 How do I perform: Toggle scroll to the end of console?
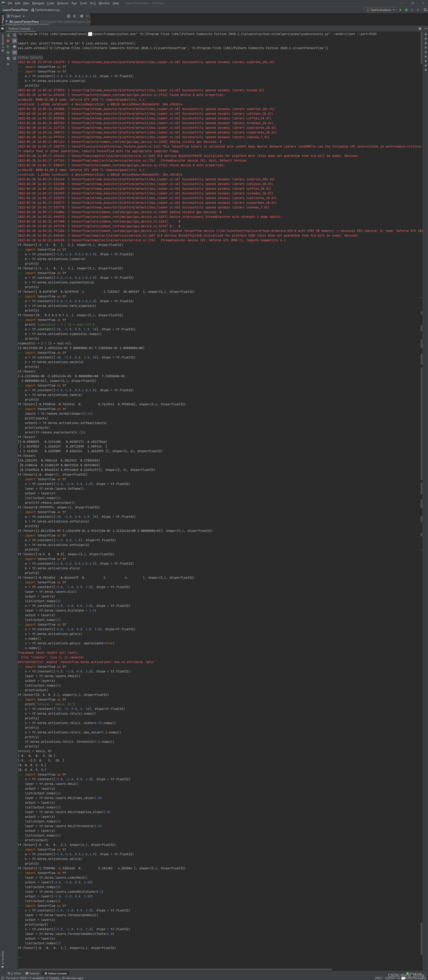(x=15, y=41)
